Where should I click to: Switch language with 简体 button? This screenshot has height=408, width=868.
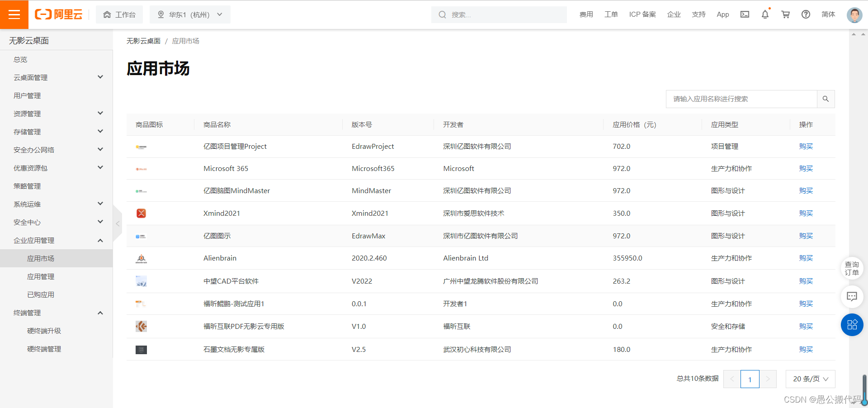pos(828,14)
